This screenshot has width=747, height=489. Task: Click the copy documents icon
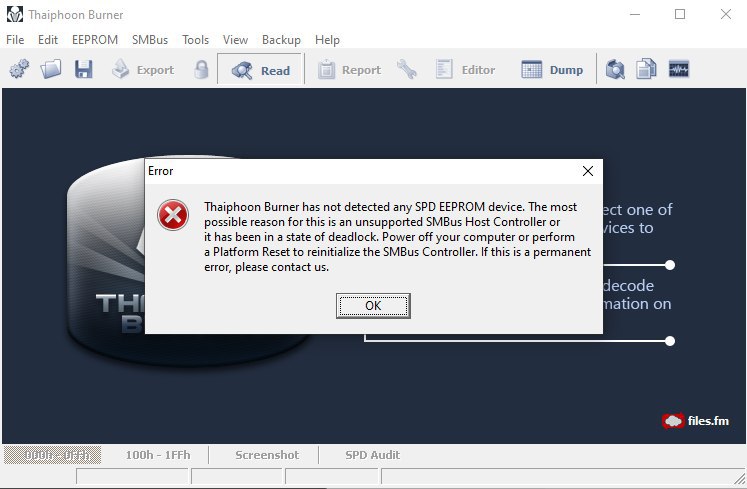646,70
